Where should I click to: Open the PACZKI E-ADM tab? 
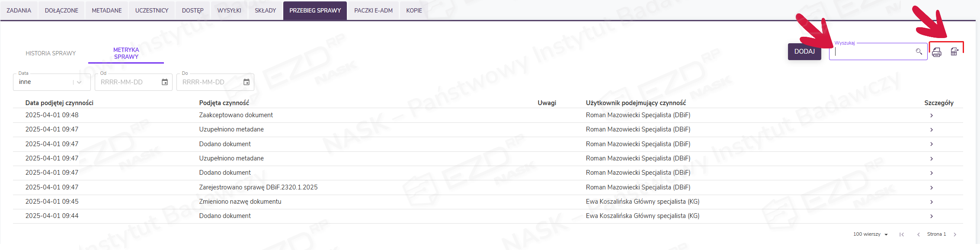[373, 10]
